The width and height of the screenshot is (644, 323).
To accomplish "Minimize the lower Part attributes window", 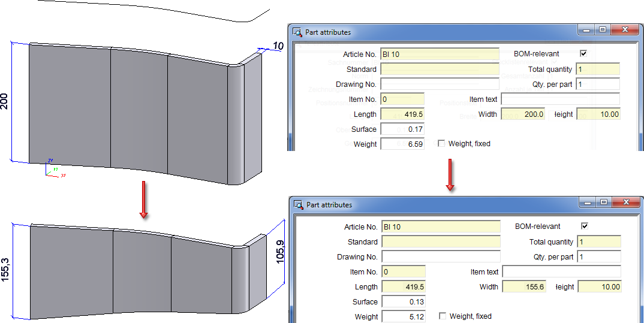I will [x=588, y=203].
